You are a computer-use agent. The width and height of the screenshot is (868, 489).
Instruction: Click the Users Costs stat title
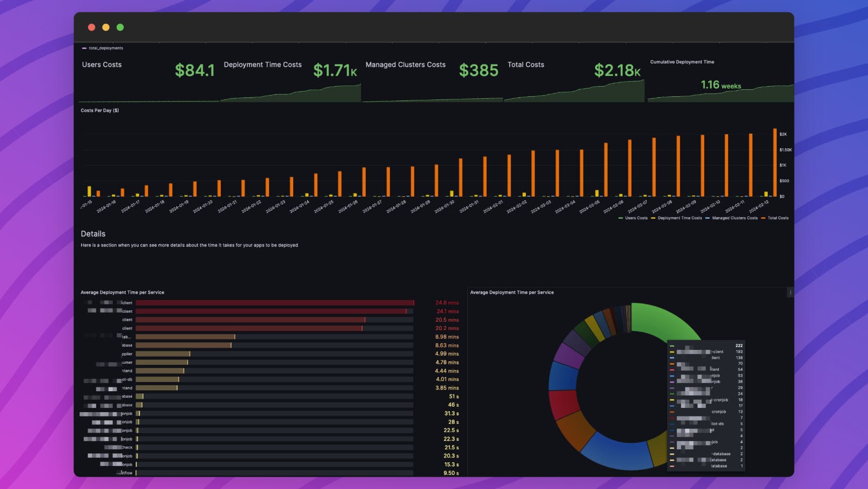point(102,64)
